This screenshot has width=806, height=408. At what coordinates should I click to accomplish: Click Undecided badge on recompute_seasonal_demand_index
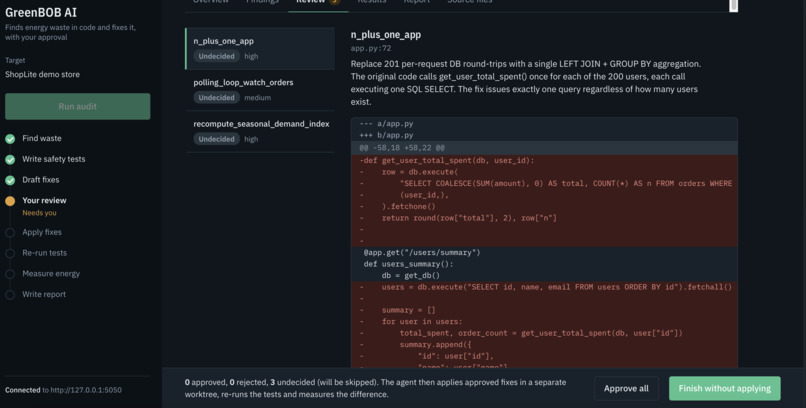click(x=216, y=139)
